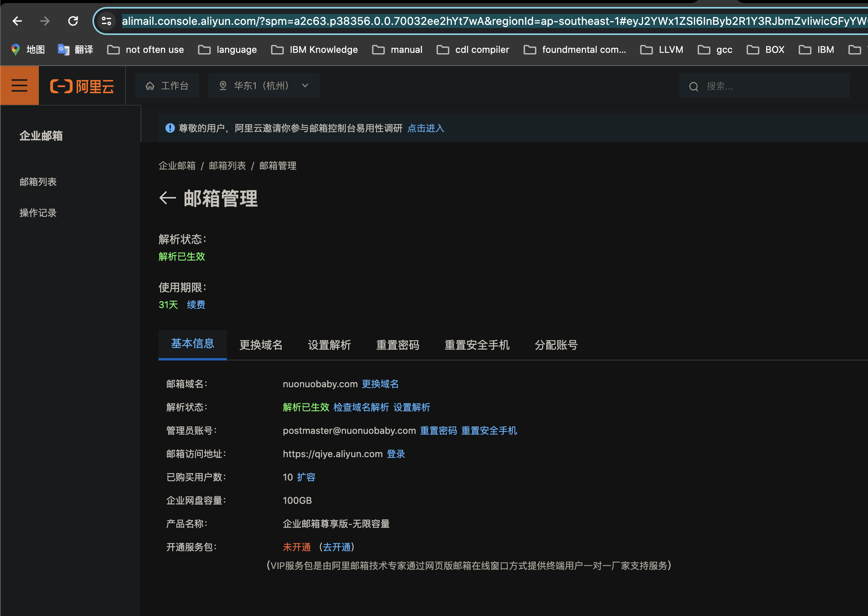Click the 续费 renewal link
Image resolution: width=868 pixels, height=616 pixels.
[195, 305]
